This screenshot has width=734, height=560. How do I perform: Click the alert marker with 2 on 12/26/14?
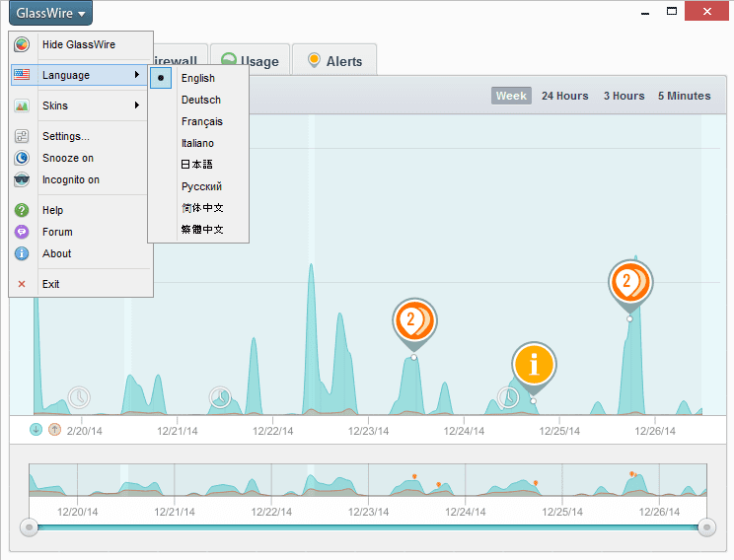coord(630,283)
